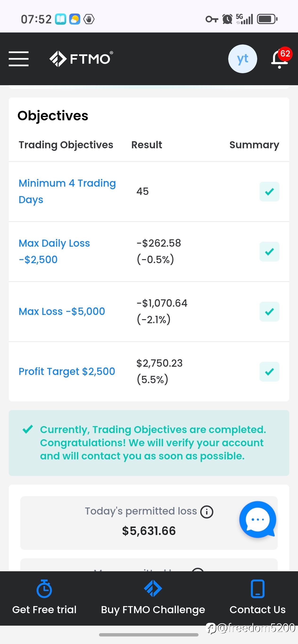Click the Max Daily Loss checkmark
Screen dimensions: 298x644
tap(269, 251)
